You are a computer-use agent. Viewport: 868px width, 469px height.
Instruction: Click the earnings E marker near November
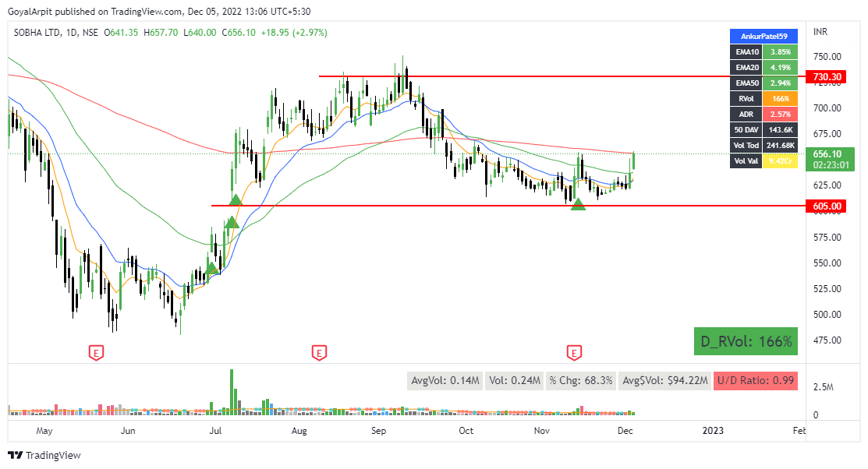coord(574,353)
